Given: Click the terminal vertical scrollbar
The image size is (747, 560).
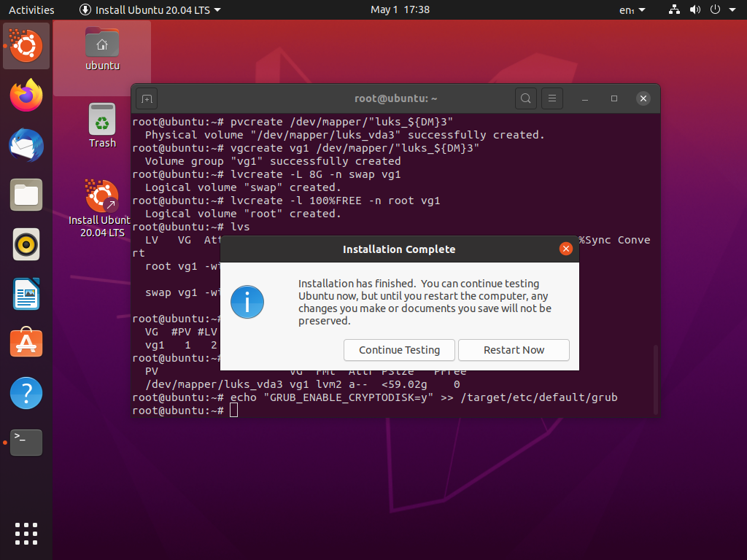Looking at the screenshot, I should (x=656, y=379).
